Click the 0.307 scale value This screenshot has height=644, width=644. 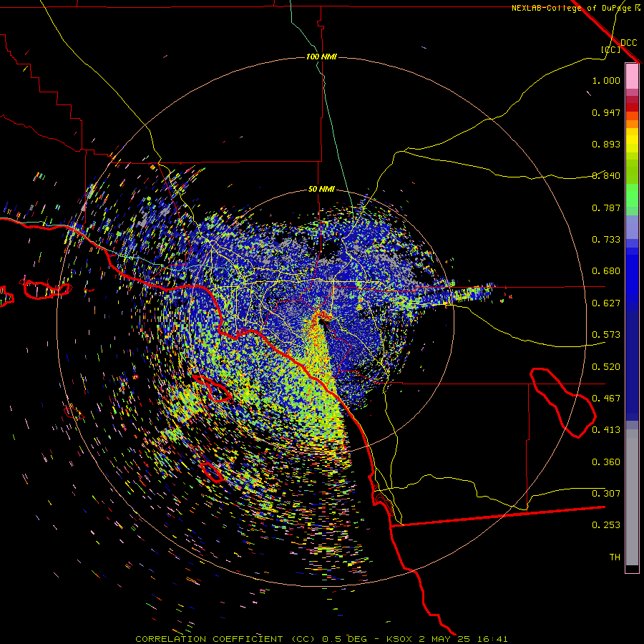[x=606, y=494]
